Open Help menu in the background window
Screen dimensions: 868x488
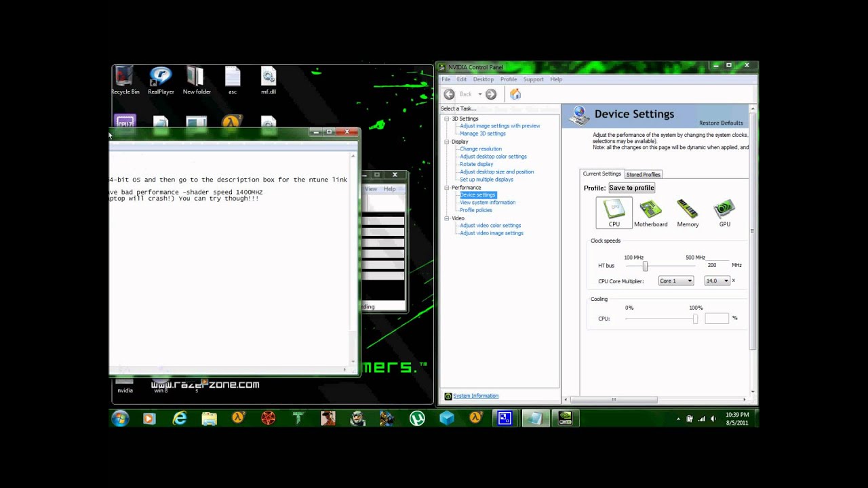[389, 189]
